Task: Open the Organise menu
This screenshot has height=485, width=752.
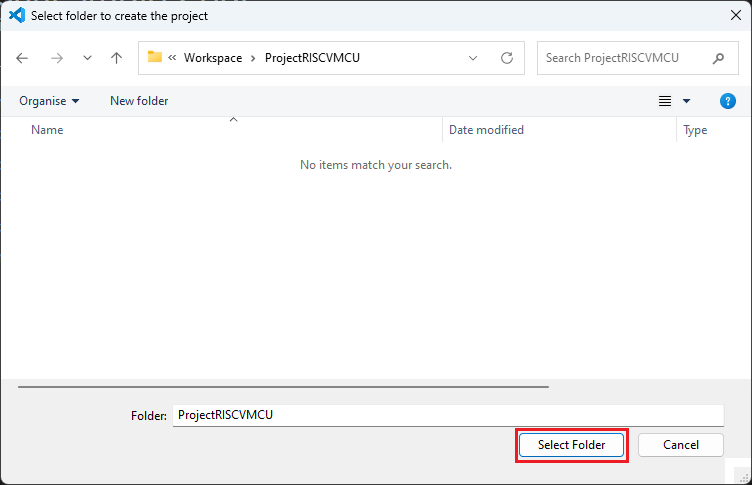Action: click(x=49, y=101)
